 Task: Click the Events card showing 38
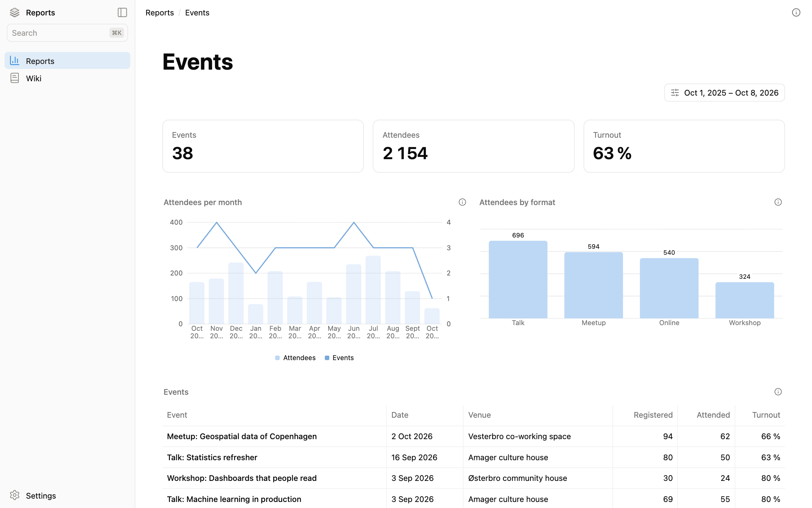263,146
